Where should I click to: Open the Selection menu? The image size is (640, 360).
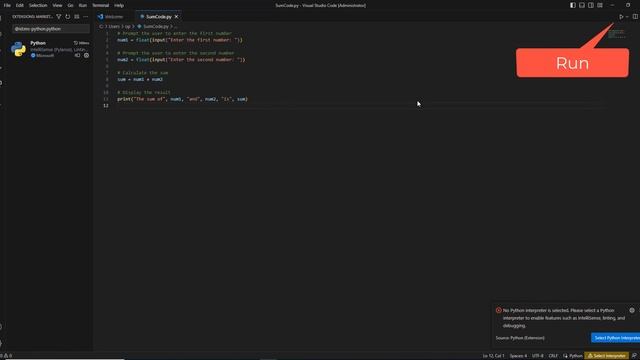point(38,5)
